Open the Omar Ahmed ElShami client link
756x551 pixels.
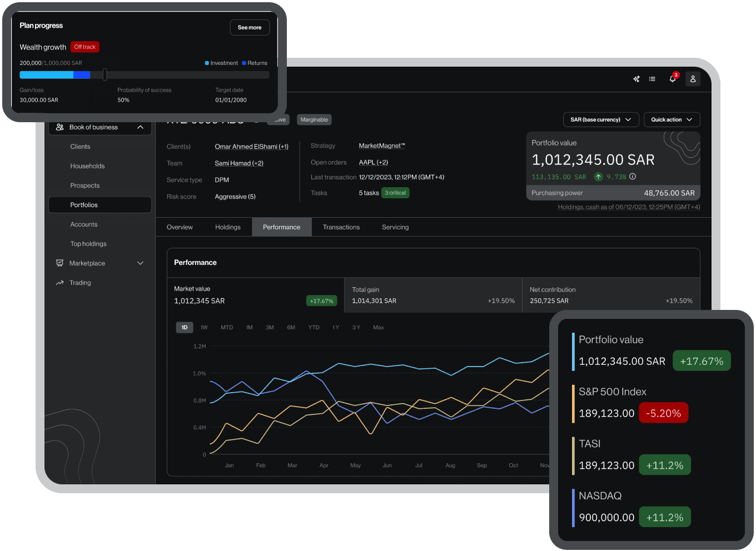coord(251,147)
